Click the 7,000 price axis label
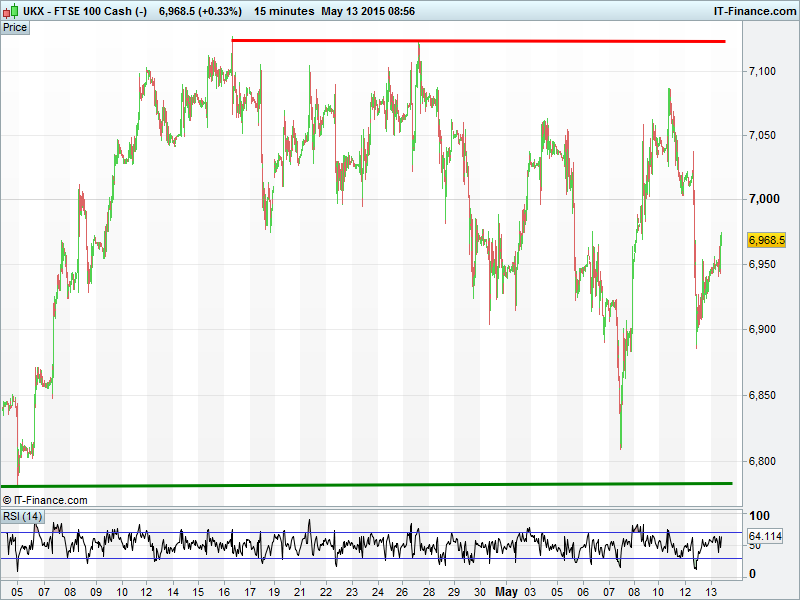The height and width of the screenshot is (600, 800). click(x=762, y=200)
